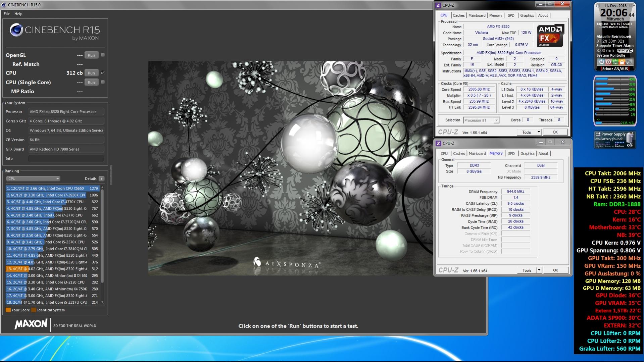Viewport: 644px width, 362px height.
Task: Click the Cinebench R15 logo sphere
Action: click(16, 30)
